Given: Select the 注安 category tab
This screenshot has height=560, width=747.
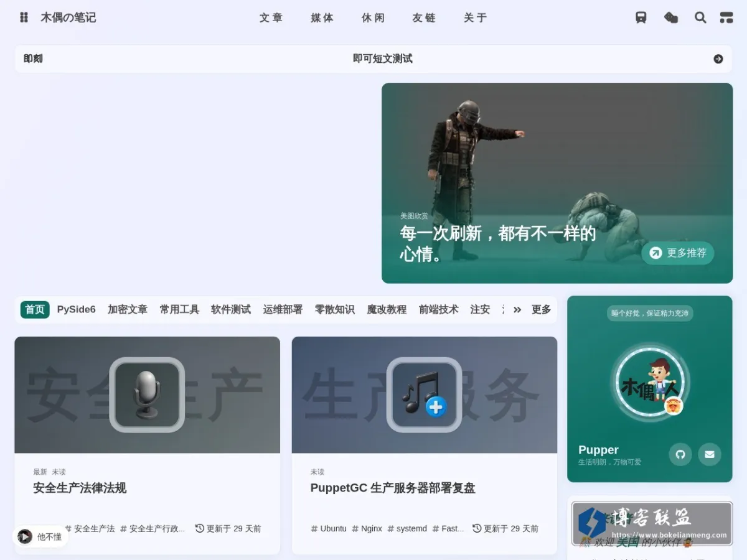Looking at the screenshot, I should [480, 309].
